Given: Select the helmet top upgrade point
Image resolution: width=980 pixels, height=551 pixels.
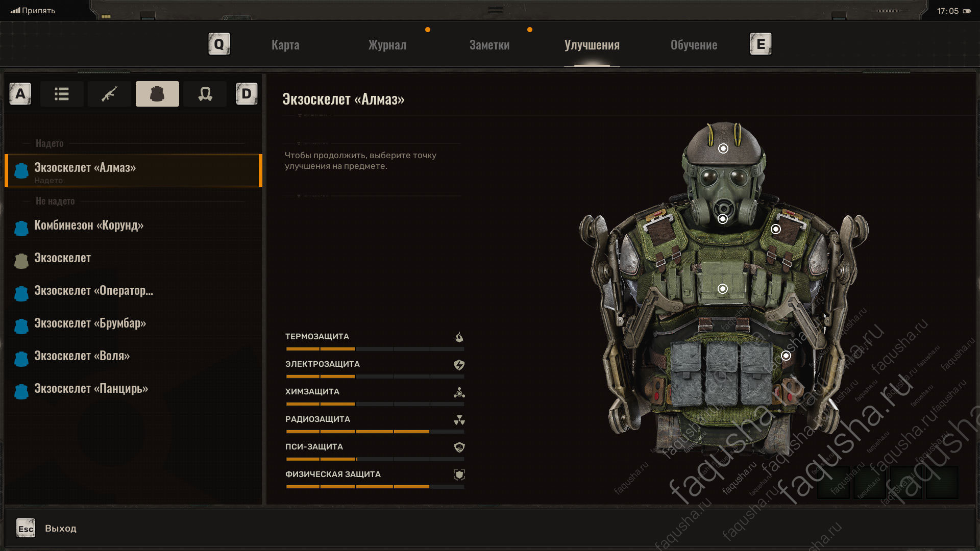Looking at the screenshot, I should [x=723, y=148].
